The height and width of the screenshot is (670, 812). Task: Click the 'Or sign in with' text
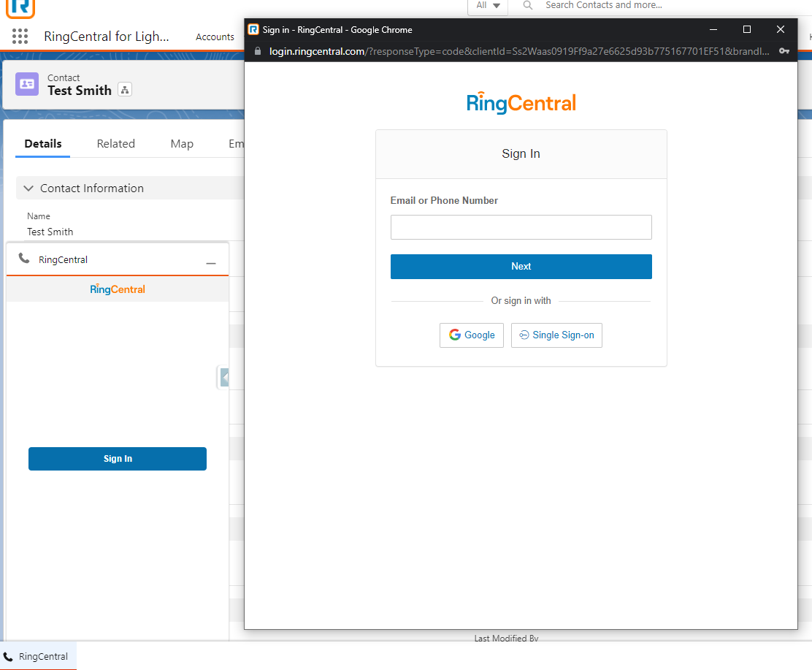[x=521, y=300]
